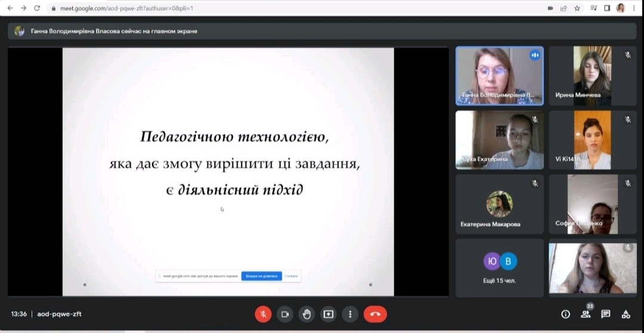This screenshot has width=644, height=333.
Task: Click Сховати link in sharing bar
Action: [291, 276]
